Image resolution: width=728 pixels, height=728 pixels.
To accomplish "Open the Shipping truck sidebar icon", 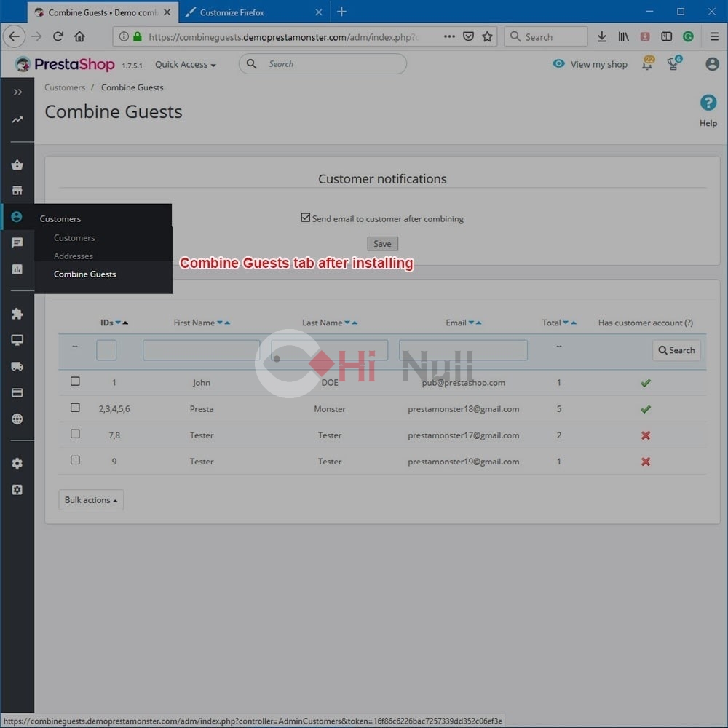I will pyautogui.click(x=17, y=366).
